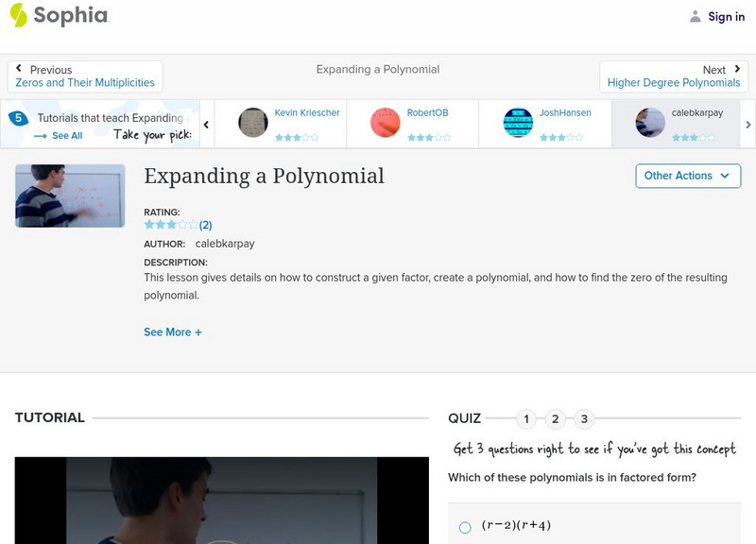Open JoshHansen's tutor avatar

click(518, 124)
